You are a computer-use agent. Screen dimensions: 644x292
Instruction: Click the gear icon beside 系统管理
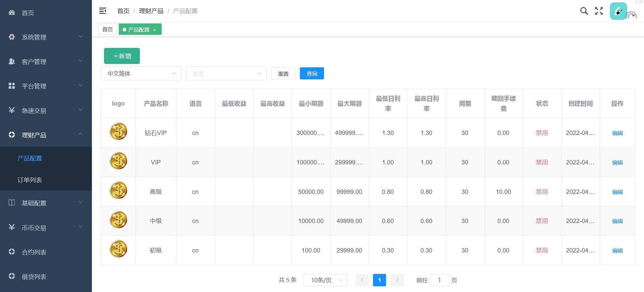[x=12, y=37]
